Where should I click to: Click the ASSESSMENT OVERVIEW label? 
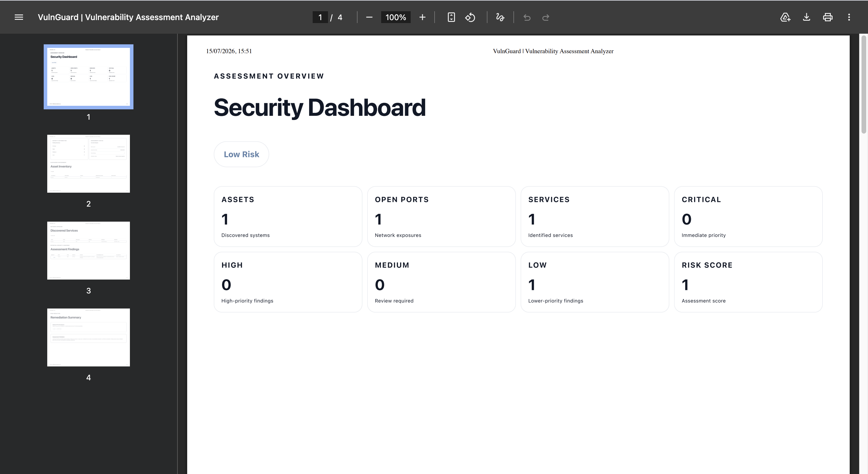click(x=269, y=76)
